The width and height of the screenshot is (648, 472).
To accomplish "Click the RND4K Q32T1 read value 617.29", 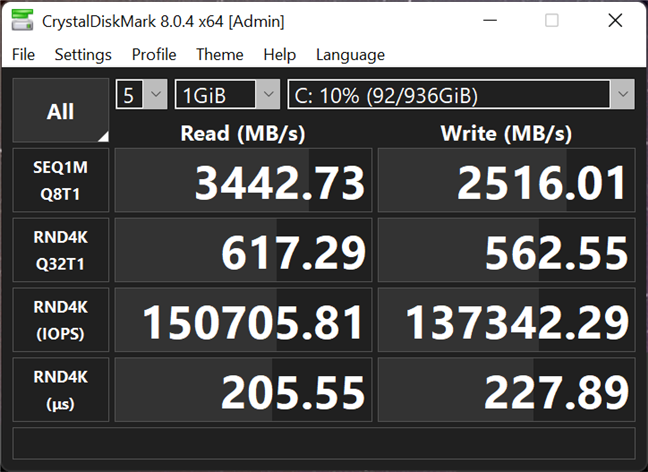I will (x=243, y=250).
